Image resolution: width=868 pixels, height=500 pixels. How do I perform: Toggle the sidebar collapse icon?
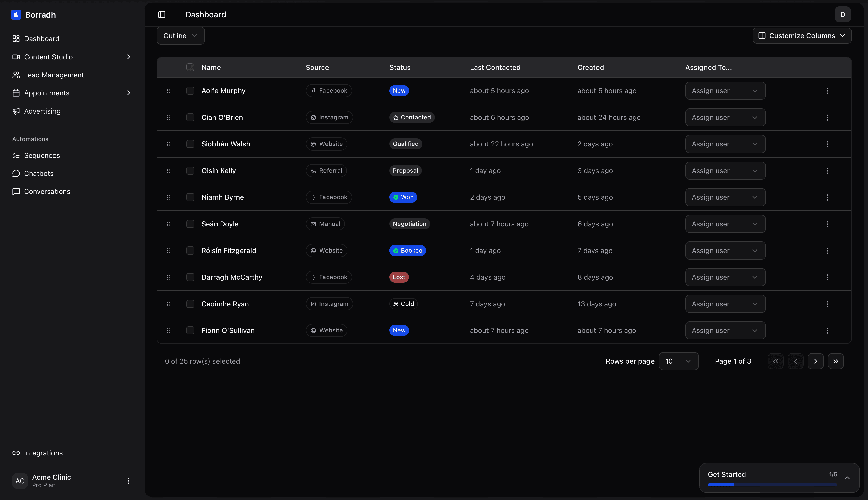[161, 14]
